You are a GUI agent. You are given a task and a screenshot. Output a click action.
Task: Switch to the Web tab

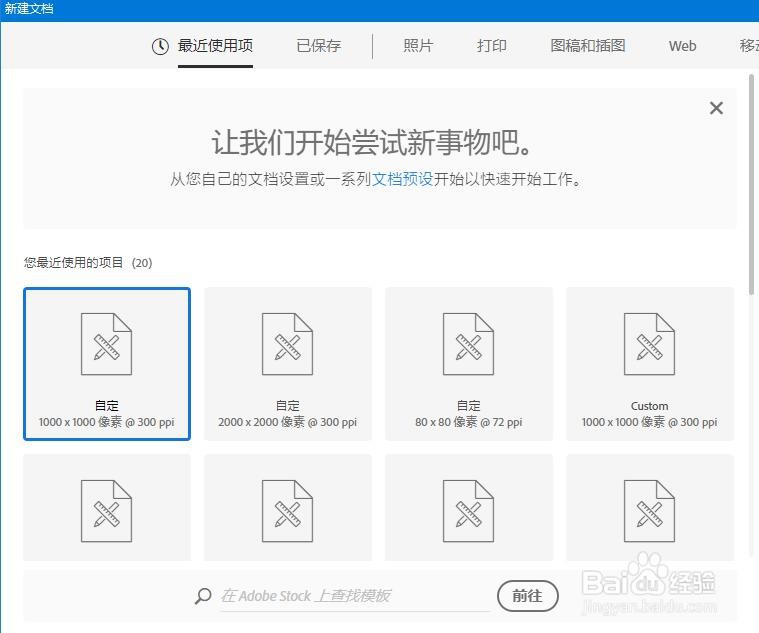(683, 46)
